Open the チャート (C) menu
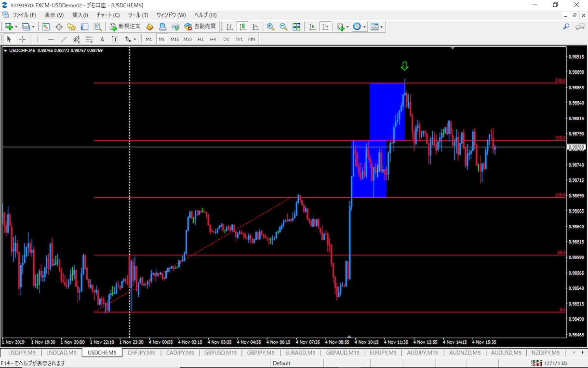This screenshot has width=588, height=368. coord(108,15)
